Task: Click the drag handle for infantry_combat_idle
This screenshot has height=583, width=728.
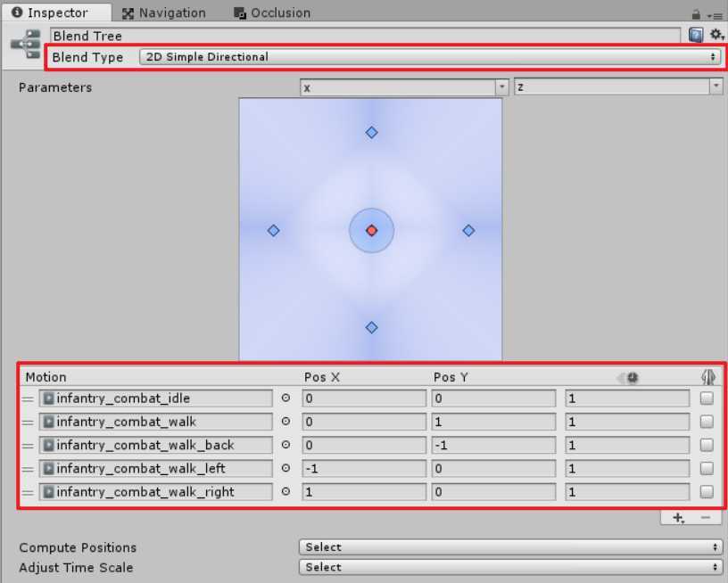Action: pos(28,398)
